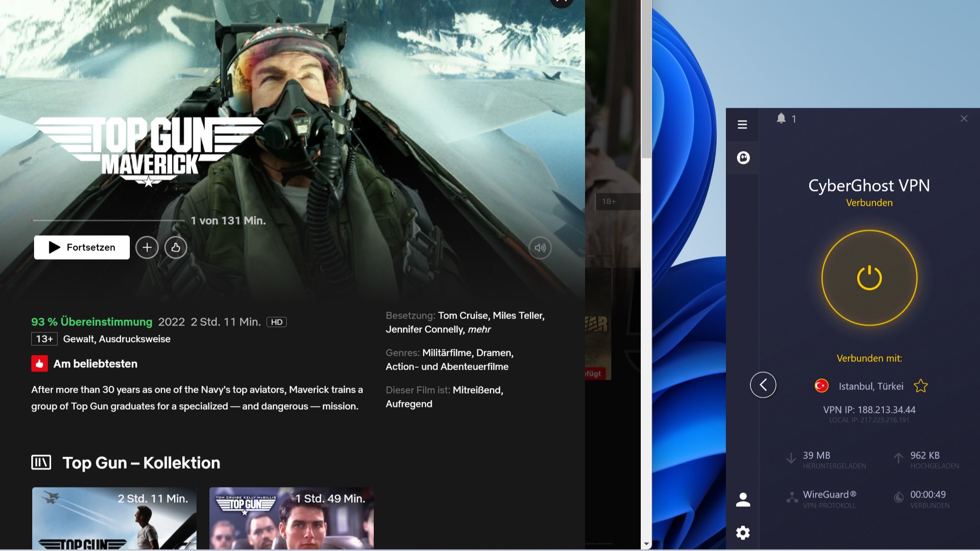Add Top Gun Maverick to my list
The height and width of the screenshot is (551, 980).
click(x=147, y=248)
